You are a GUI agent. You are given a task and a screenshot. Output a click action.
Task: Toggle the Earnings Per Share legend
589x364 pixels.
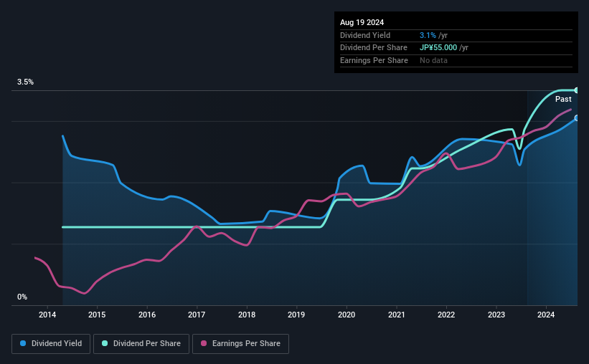pyautogui.click(x=240, y=344)
